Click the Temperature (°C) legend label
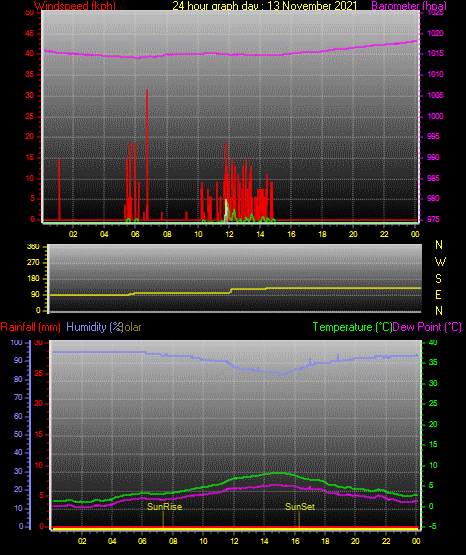This screenshot has width=466, height=555. tap(352, 327)
